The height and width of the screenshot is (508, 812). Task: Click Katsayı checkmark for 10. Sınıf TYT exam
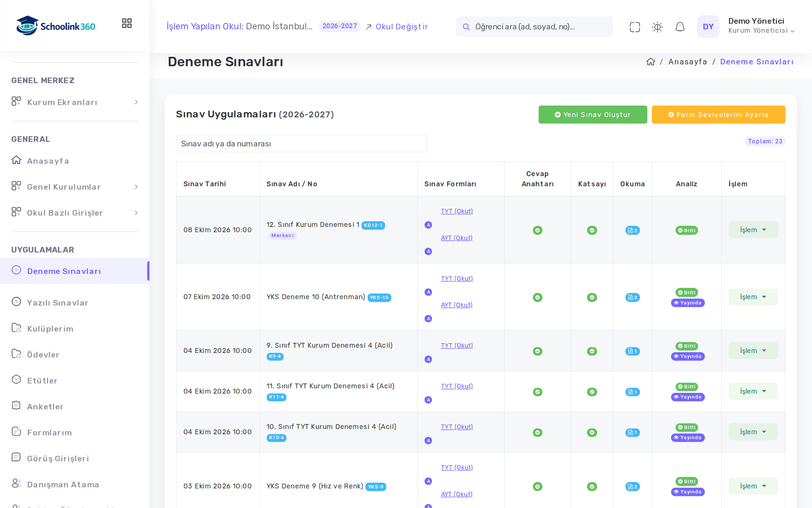(592, 432)
